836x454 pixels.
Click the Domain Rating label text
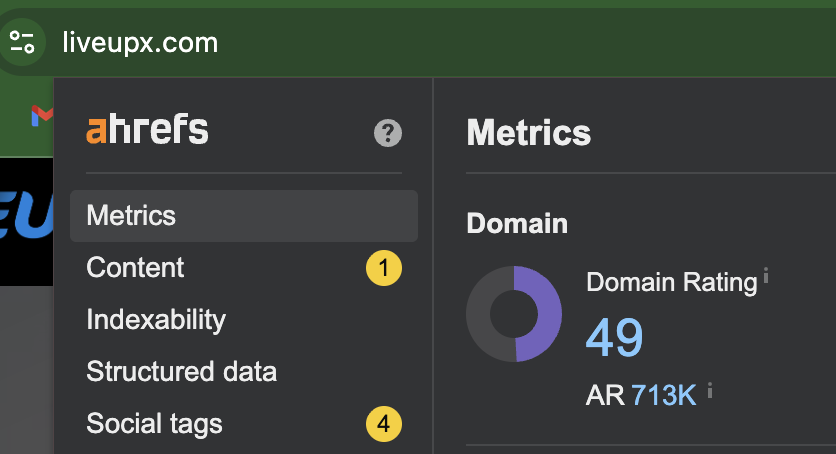pos(672,282)
